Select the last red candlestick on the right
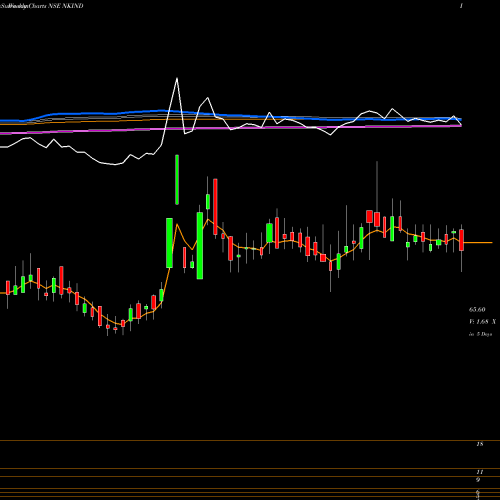The image size is (500, 500). click(x=461, y=240)
